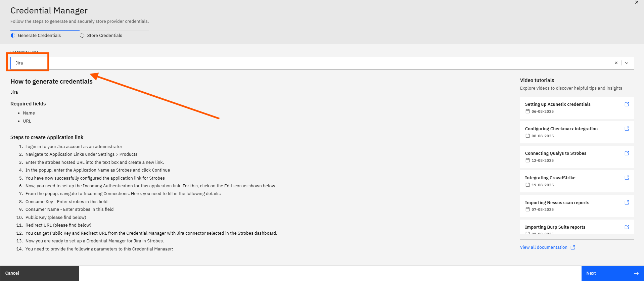Click step 8 Consume Key text

tap(66, 202)
